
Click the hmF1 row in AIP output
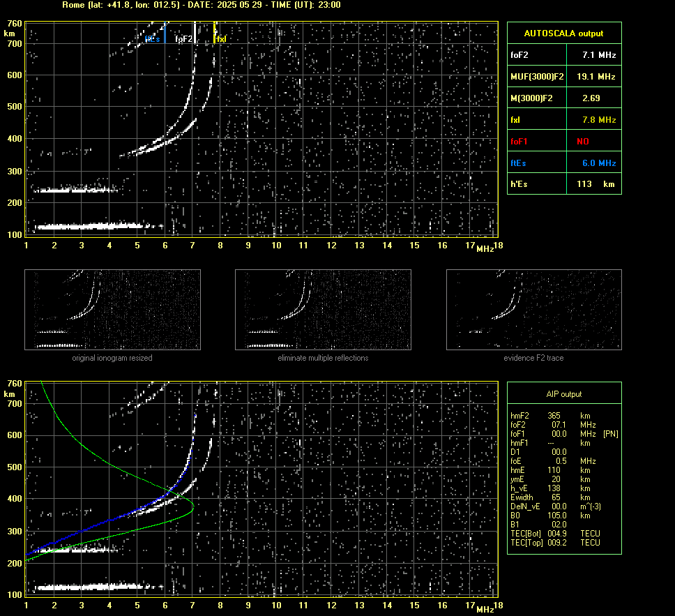550,443
